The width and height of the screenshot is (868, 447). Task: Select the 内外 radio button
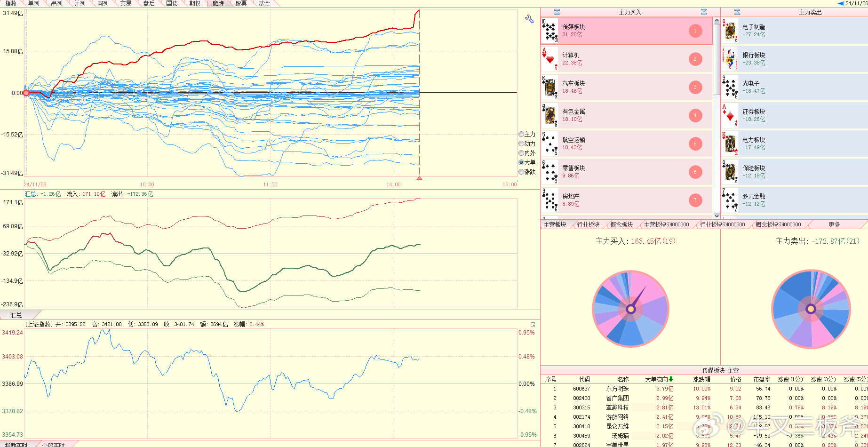(x=521, y=153)
